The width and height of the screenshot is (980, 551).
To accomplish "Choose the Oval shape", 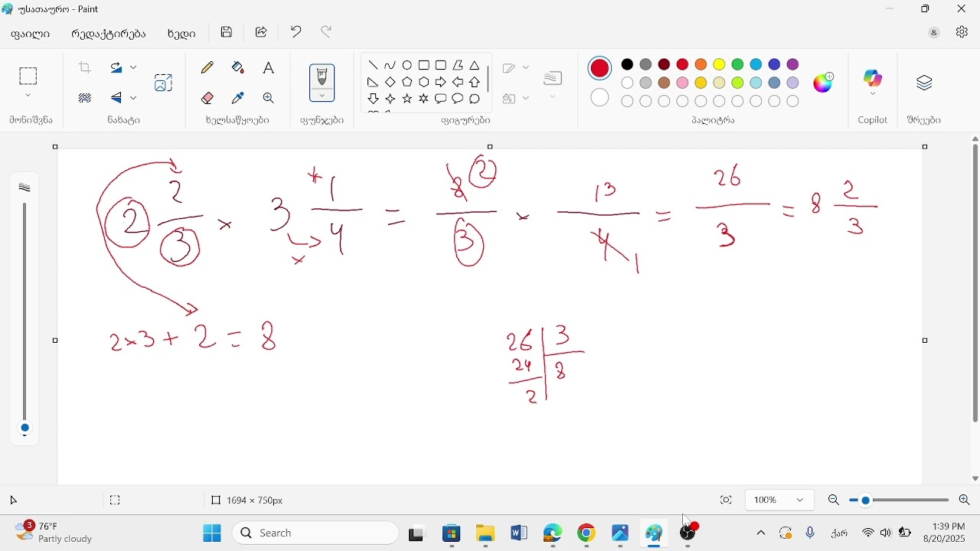I will pos(407,66).
